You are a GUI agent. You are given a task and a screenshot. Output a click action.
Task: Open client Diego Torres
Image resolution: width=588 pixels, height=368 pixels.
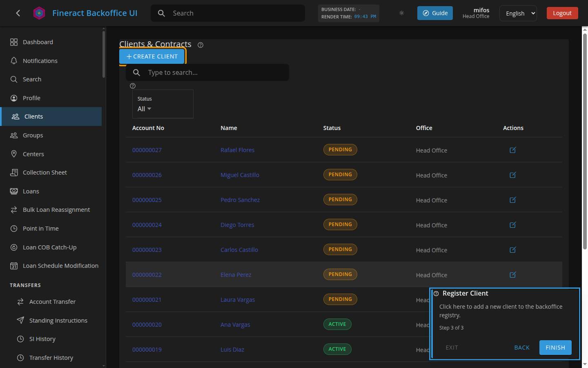click(x=237, y=225)
